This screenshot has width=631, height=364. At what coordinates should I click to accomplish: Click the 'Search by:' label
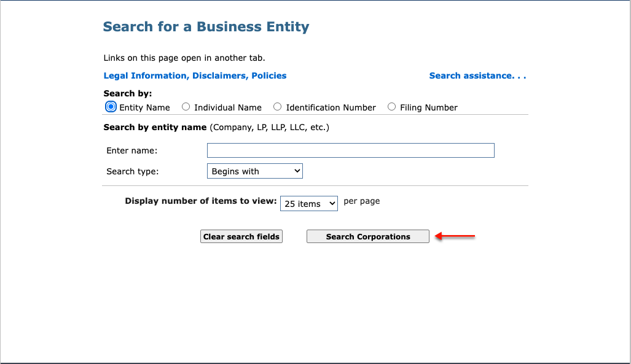pyautogui.click(x=128, y=94)
